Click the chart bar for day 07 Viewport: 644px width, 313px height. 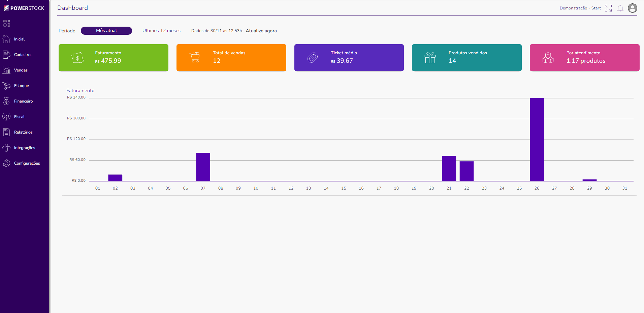(203, 167)
